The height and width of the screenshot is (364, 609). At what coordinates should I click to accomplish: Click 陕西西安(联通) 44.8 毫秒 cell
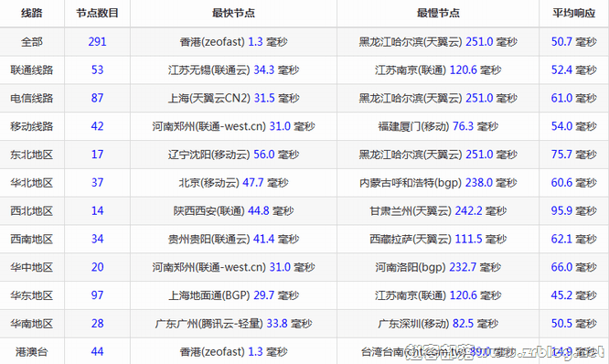click(x=233, y=211)
